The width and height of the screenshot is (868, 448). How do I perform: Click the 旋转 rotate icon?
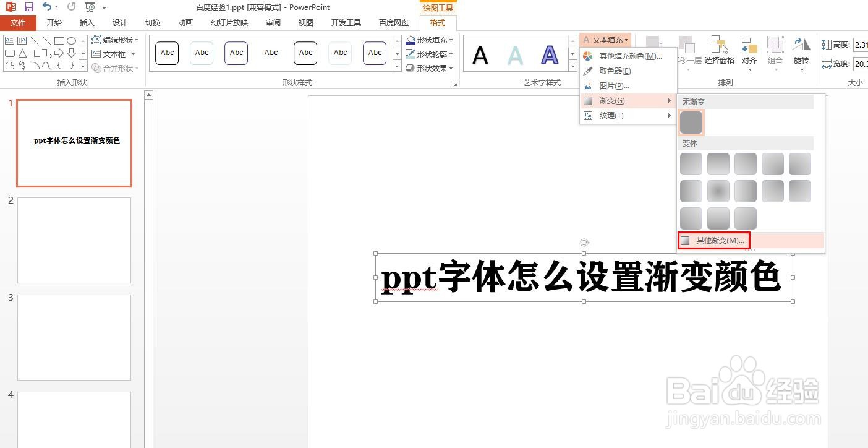[801, 50]
